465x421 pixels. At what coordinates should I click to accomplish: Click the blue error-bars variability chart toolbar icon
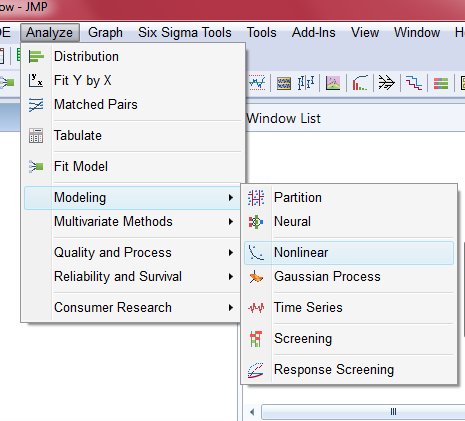(306, 83)
